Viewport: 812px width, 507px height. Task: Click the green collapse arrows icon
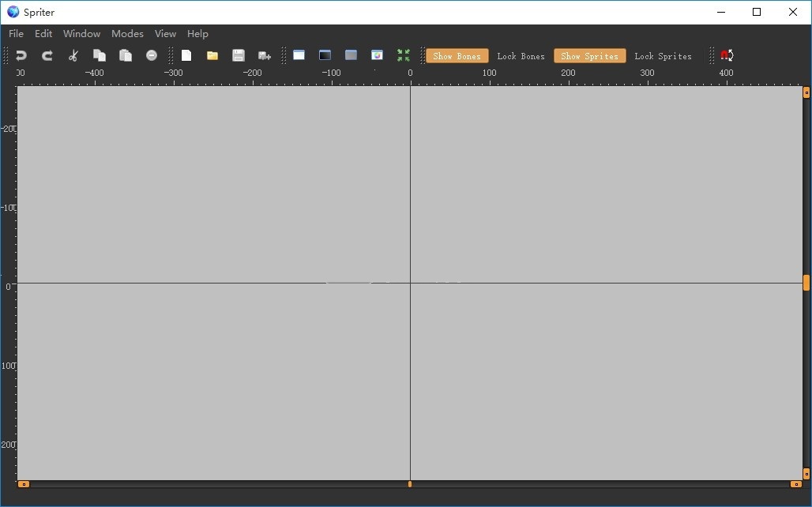[x=404, y=55]
